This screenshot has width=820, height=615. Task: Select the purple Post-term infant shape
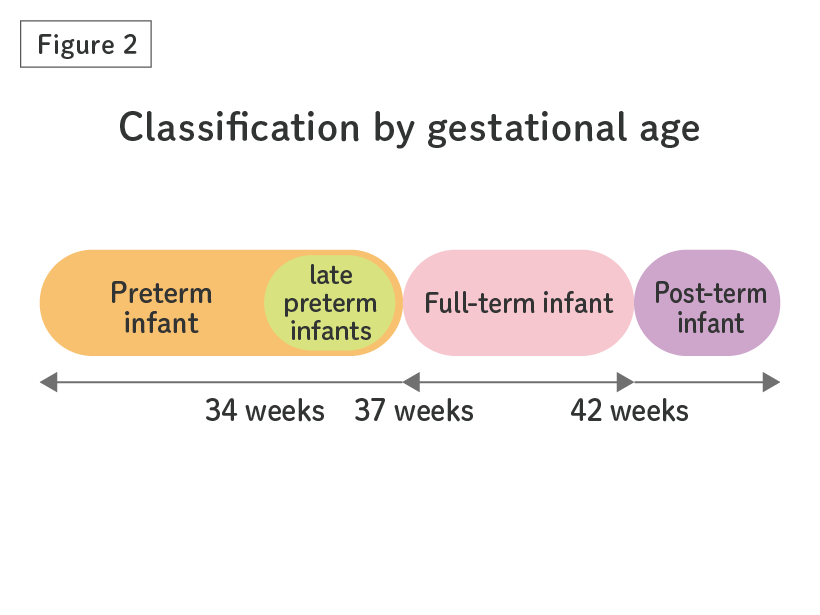click(707, 303)
